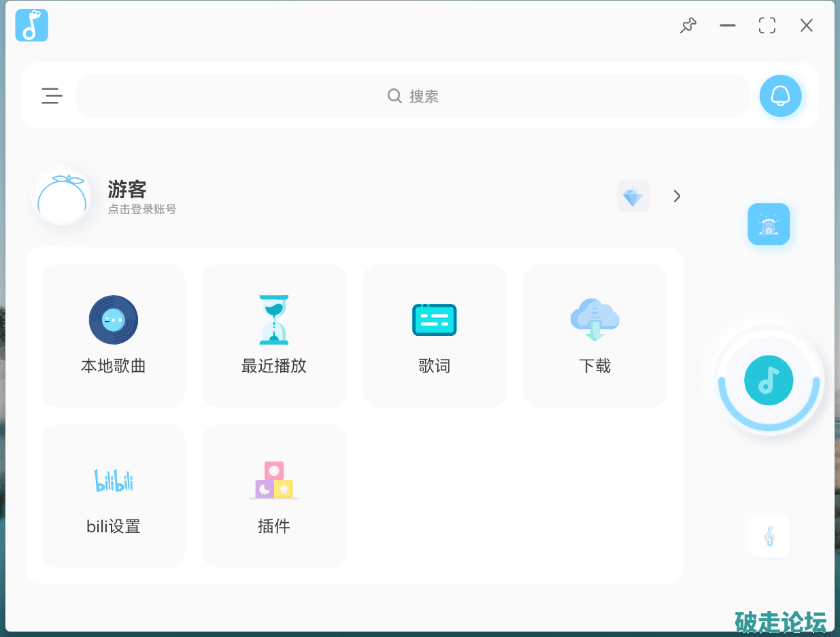Viewport: 840px width, 637px height.
Task: Open bilibili settings logo icon
Action: 114,480
